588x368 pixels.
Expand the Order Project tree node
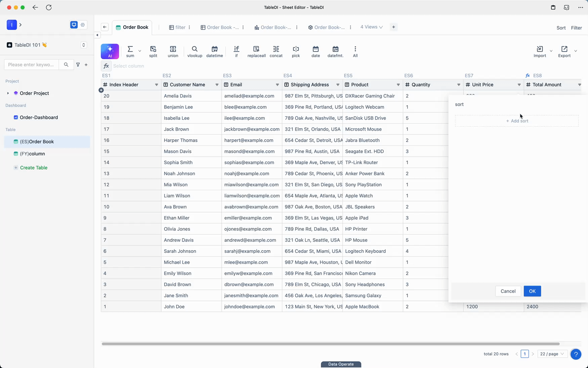(8, 93)
